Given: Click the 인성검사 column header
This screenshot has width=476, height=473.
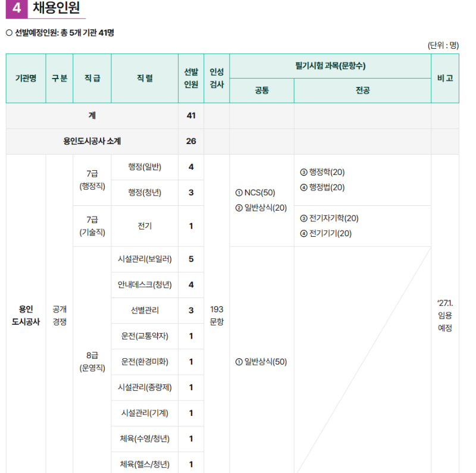Looking at the screenshot, I should tap(217, 79).
